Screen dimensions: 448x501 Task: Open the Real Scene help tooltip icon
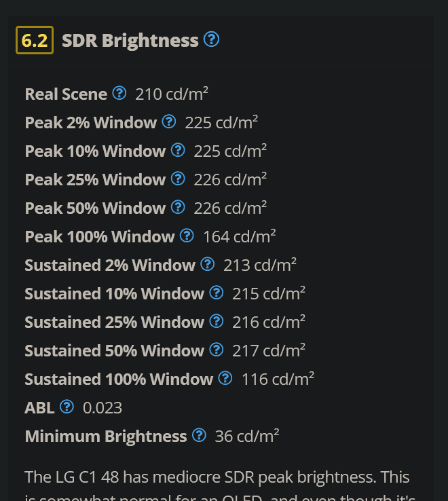[x=119, y=93]
